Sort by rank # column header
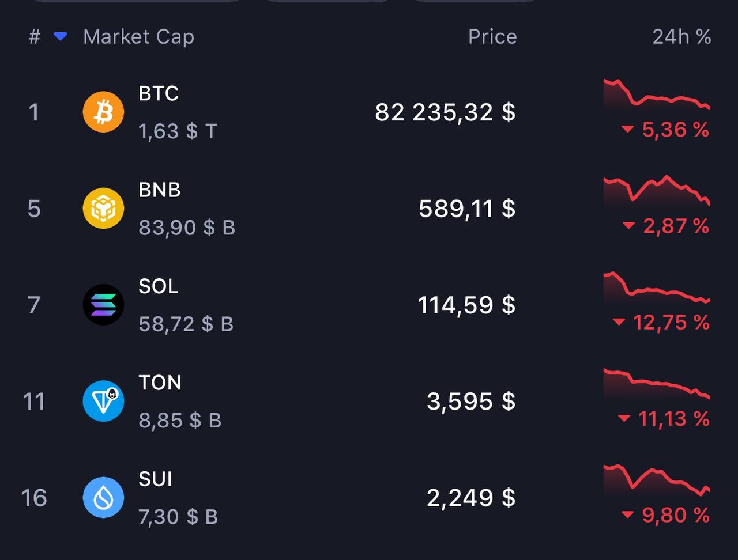The height and width of the screenshot is (560, 738). pyautogui.click(x=35, y=37)
